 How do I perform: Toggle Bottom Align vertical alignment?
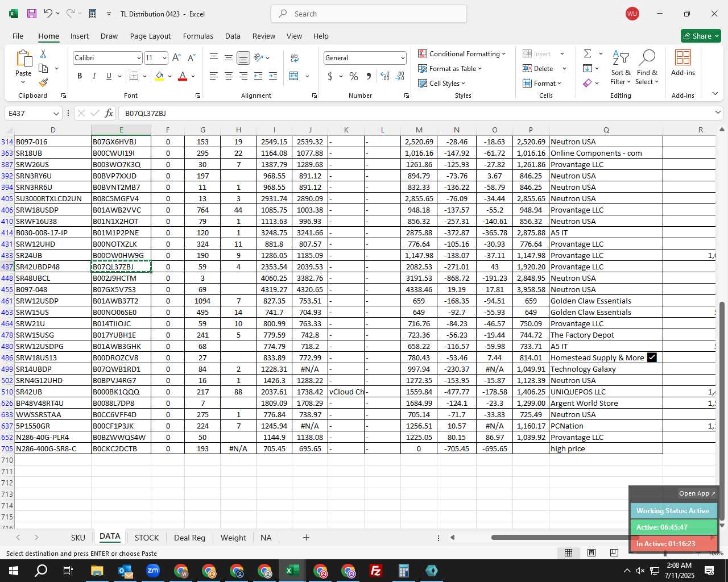click(243, 57)
